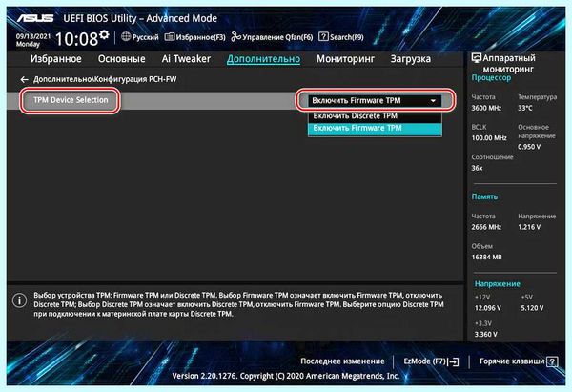
Task: Click the Search(F9) question mark icon
Action: (323, 36)
